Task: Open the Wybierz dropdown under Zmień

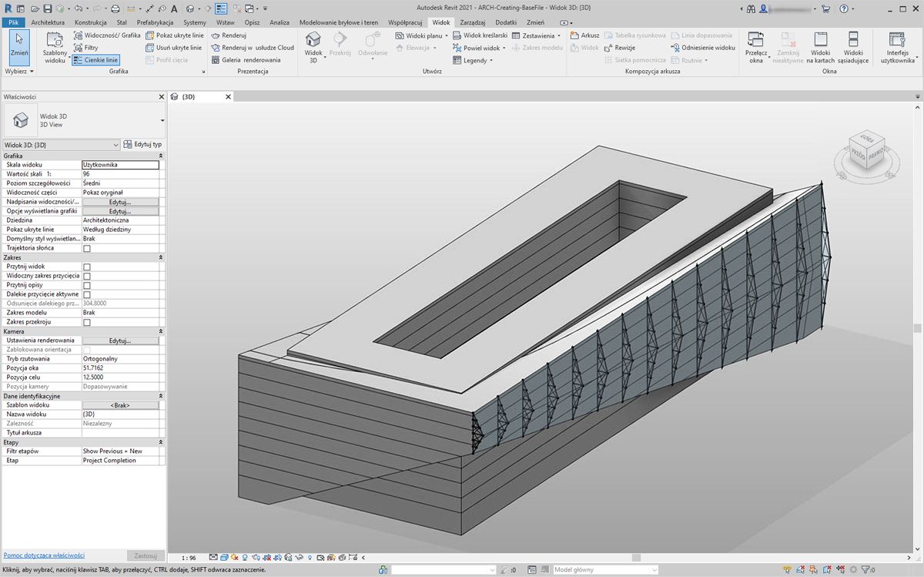Action: click(x=19, y=71)
